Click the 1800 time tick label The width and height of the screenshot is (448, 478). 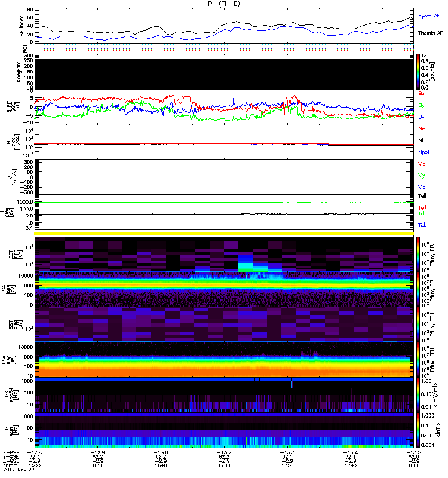413,465
